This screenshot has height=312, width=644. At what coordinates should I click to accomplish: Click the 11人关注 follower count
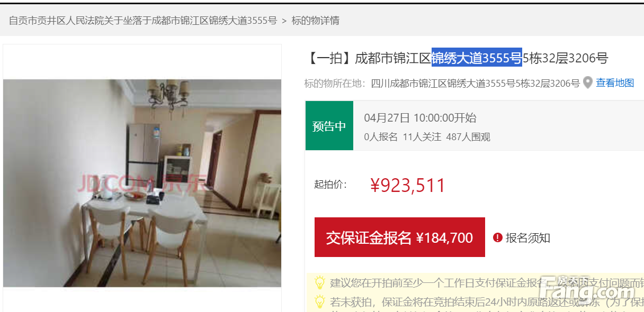coord(422,137)
